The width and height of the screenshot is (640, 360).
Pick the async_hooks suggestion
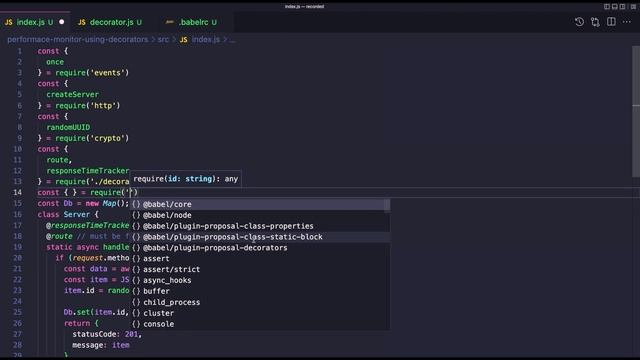pos(260,280)
